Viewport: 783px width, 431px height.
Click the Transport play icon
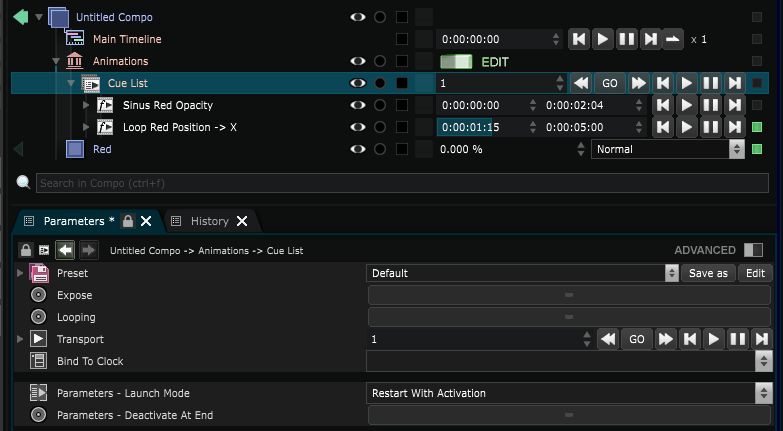[x=38, y=339]
